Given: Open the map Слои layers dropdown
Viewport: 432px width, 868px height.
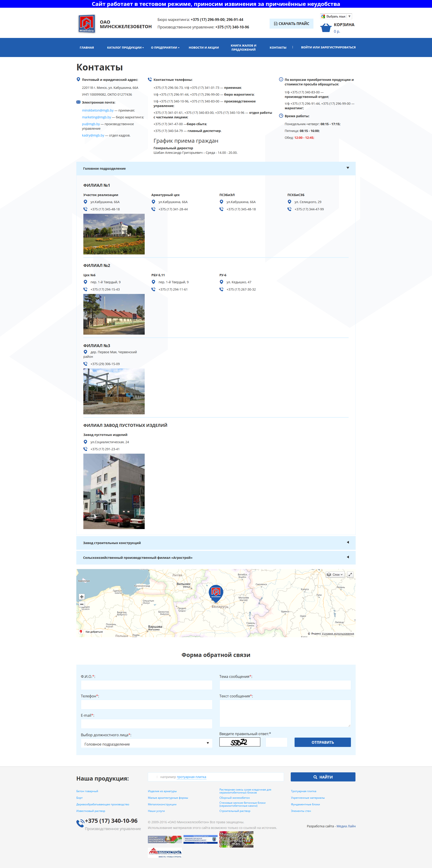Looking at the screenshot, I should 335,575.
